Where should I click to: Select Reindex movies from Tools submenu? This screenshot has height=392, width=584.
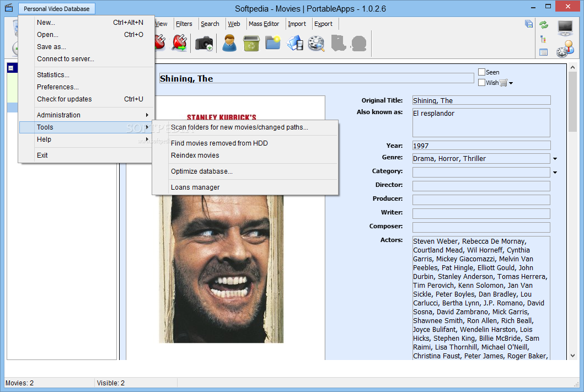245,155
